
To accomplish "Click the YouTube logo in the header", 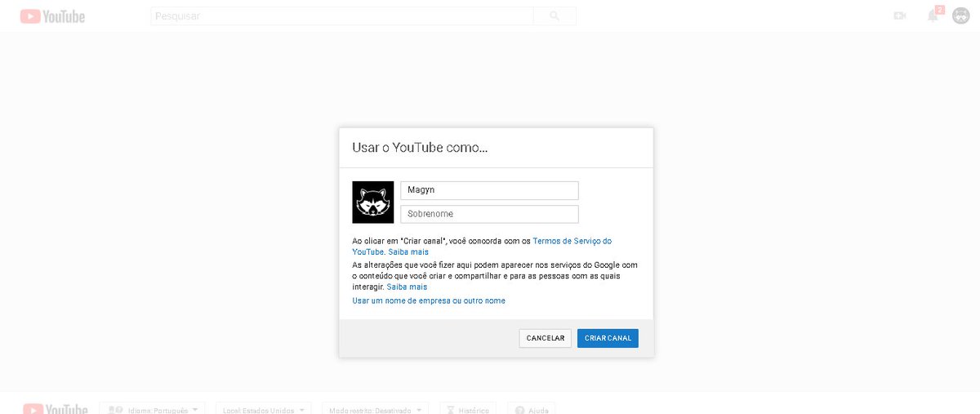I will (52, 16).
